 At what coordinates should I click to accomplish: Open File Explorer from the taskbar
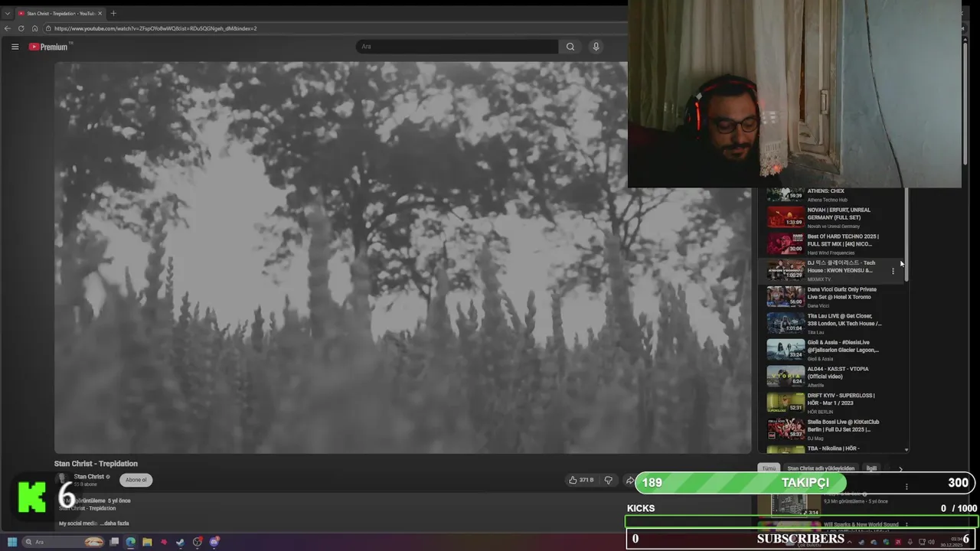pyautogui.click(x=147, y=542)
